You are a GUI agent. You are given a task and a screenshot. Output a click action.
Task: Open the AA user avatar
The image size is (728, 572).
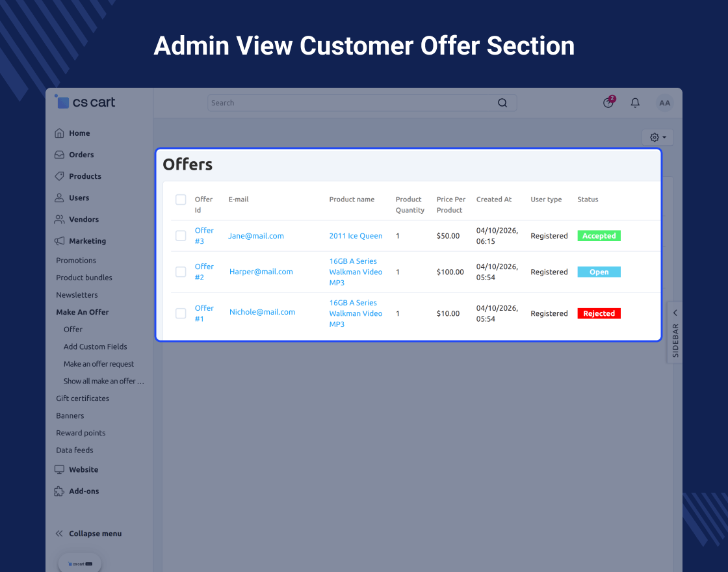tap(665, 103)
